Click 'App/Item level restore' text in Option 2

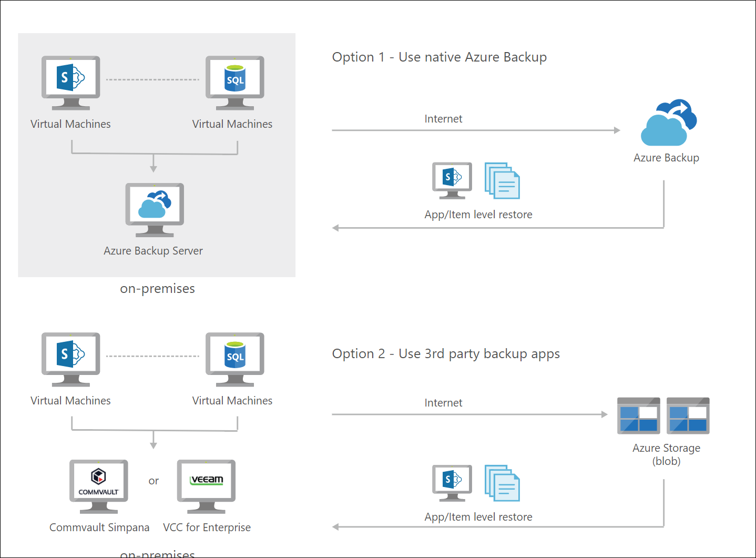pyautogui.click(x=478, y=517)
